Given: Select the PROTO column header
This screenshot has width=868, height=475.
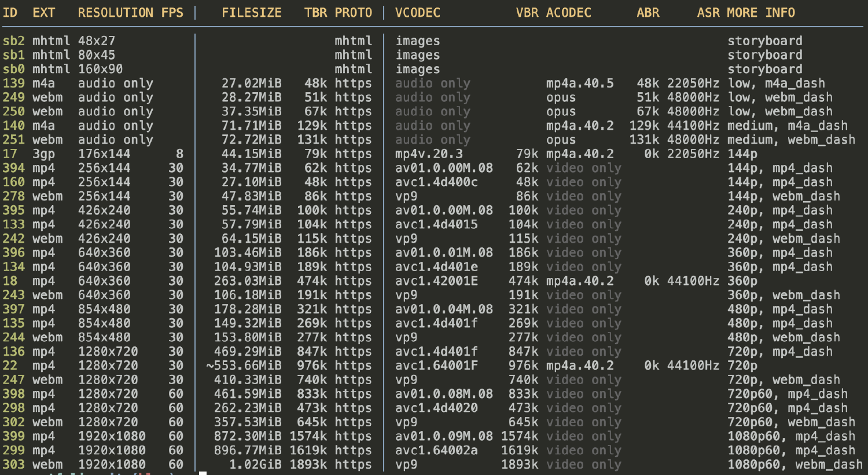Looking at the screenshot, I should 354,13.
